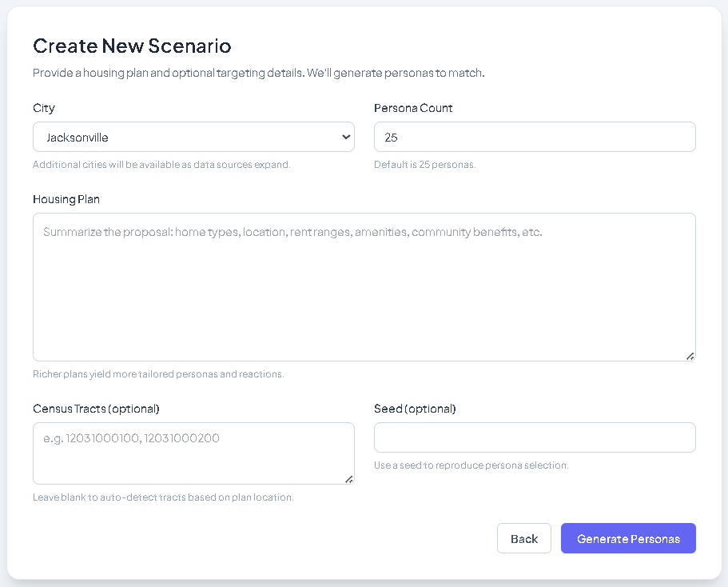Select the Housing Plan label

(66, 199)
